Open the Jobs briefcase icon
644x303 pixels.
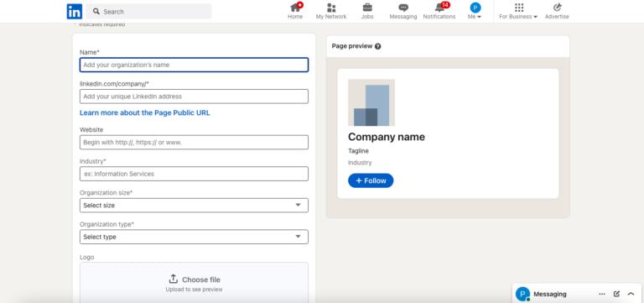[367, 8]
